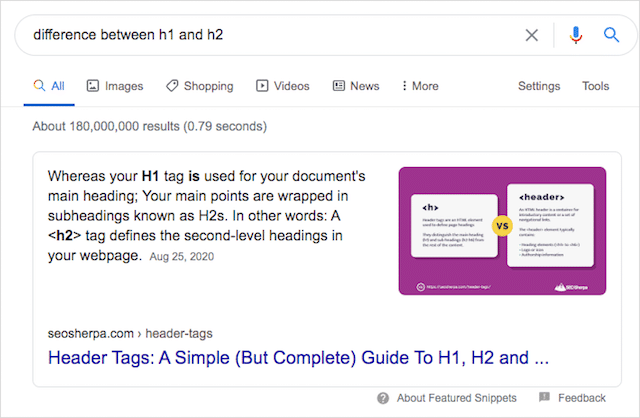Click the seosherpa.com header-tags breadcrumb

[x=130, y=334]
